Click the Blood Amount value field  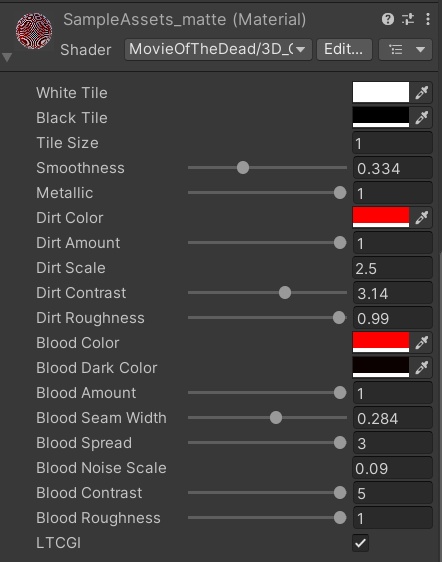(393, 393)
